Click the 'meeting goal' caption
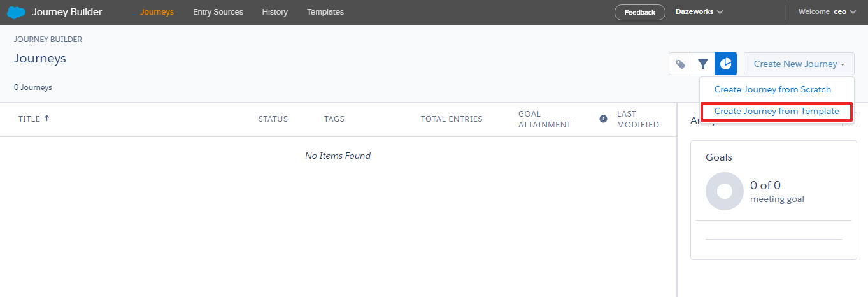Image resolution: width=868 pixels, height=297 pixels. pos(777,199)
